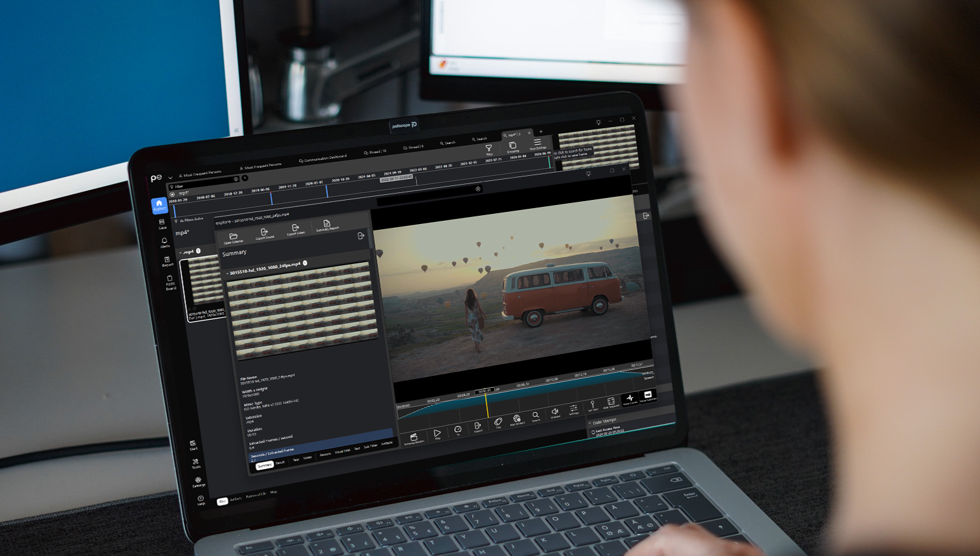Open Help in the left sidebar
The width and height of the screenshot is (980, 556).
[x=200, y=500]
